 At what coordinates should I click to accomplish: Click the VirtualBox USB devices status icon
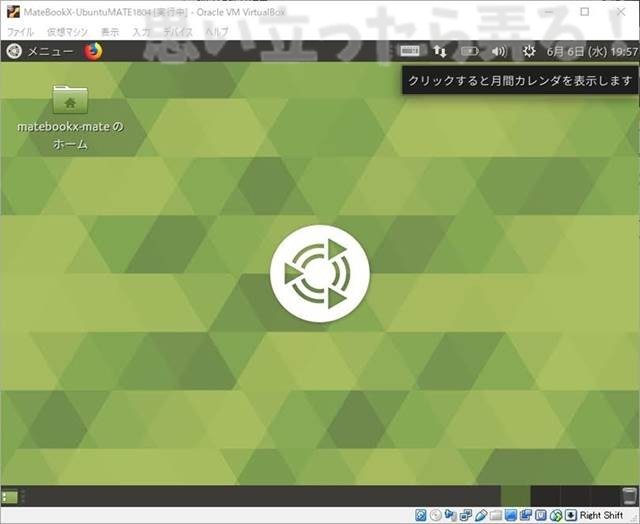pos(481,515)
